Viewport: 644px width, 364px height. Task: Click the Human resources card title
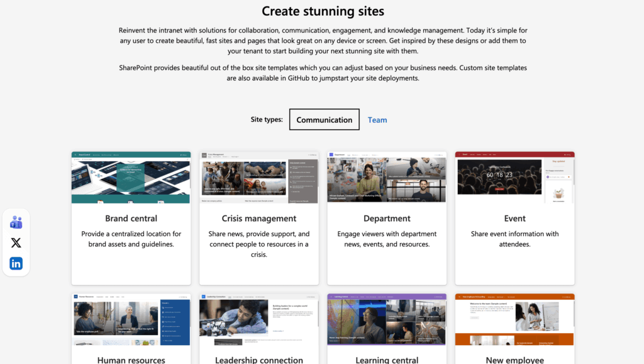131,360
